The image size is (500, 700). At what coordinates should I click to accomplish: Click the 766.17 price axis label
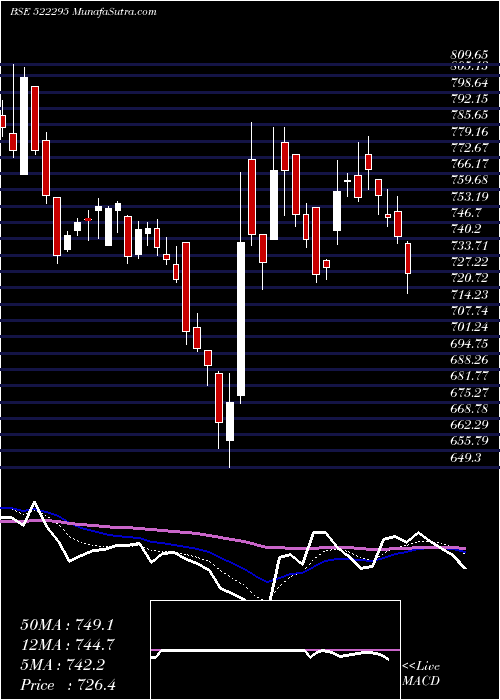click(469, 164)
